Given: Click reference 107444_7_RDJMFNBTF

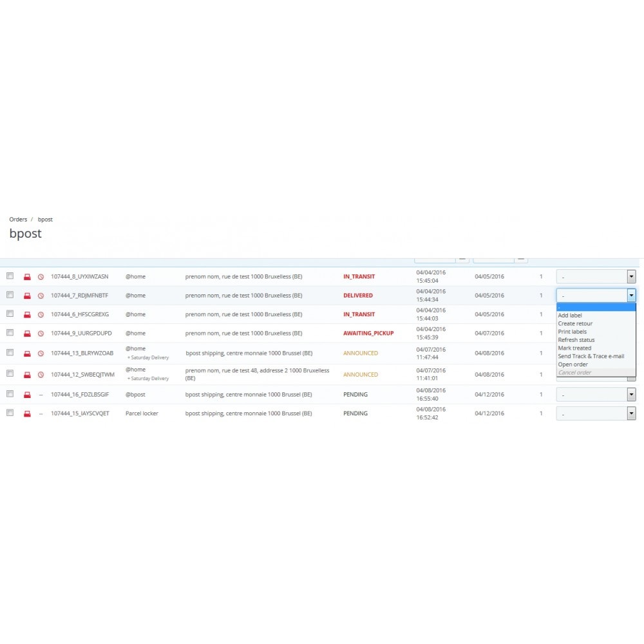Looking at the screenshot, I should pyautogui.click(x=80, y=296).
